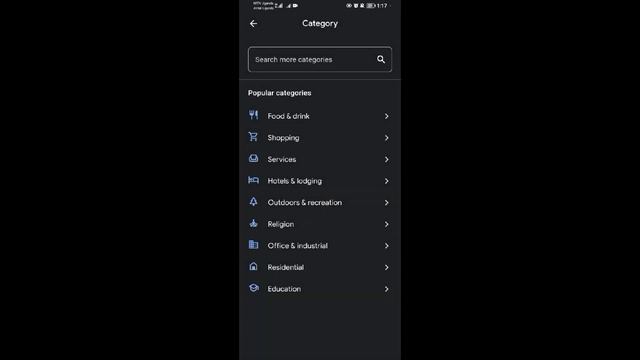The image size is (640, 360).
Task: Click the Education graduation cap icon
Action: coord(253,288)
